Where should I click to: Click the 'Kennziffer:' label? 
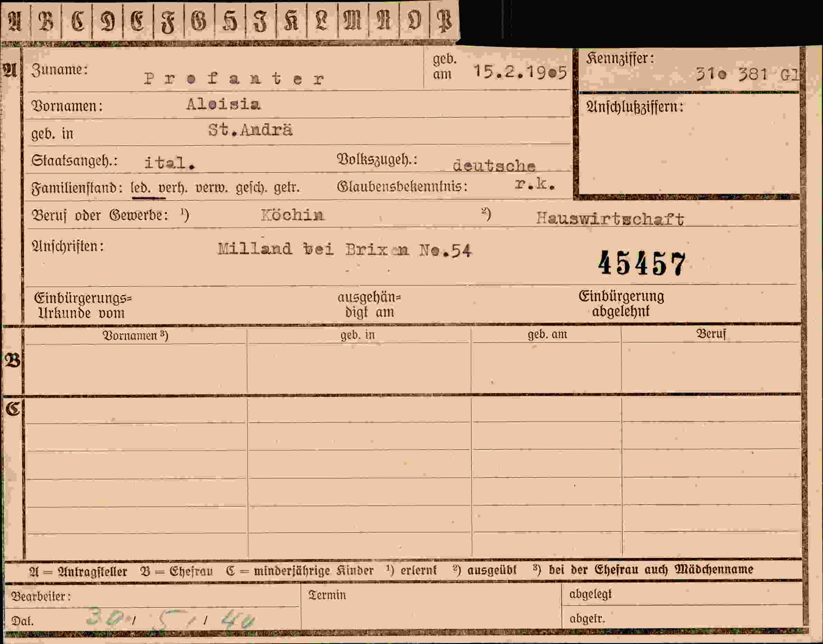coord(620,58)
